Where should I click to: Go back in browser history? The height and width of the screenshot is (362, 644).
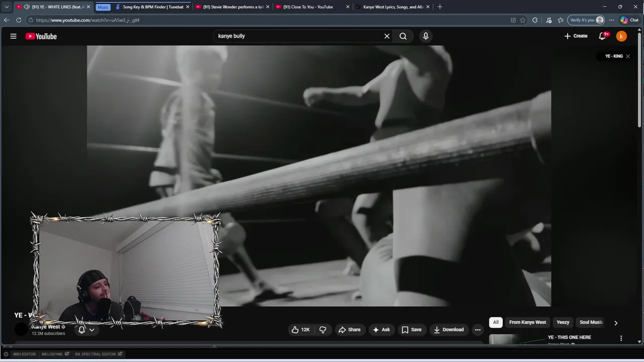(x=7, y=20)
